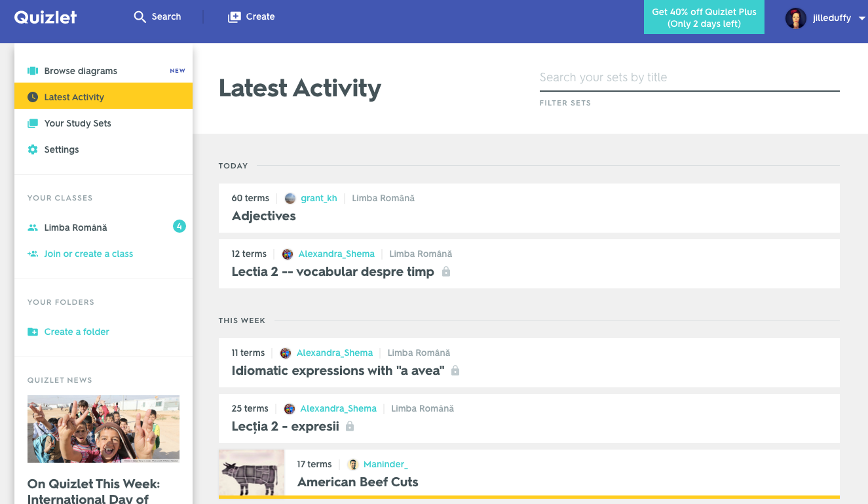Click the Latest Activity page heading
The image size is (868, 504).
[x=300, y=88]
